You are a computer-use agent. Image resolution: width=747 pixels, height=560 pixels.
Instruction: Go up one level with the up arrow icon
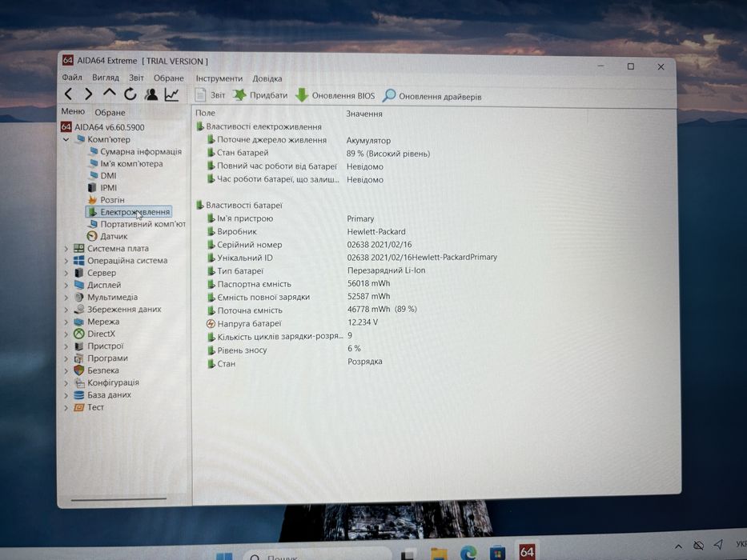coord(110,93)
